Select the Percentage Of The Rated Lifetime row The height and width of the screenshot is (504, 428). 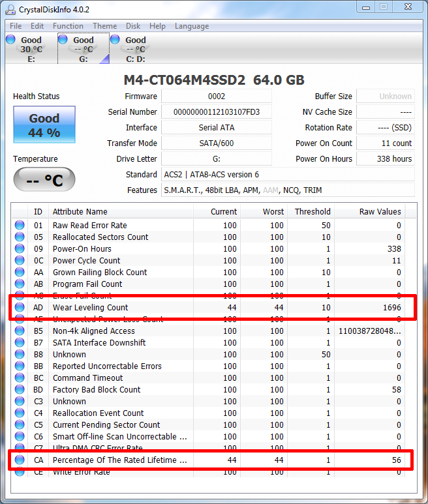click(x=209, y=460)
